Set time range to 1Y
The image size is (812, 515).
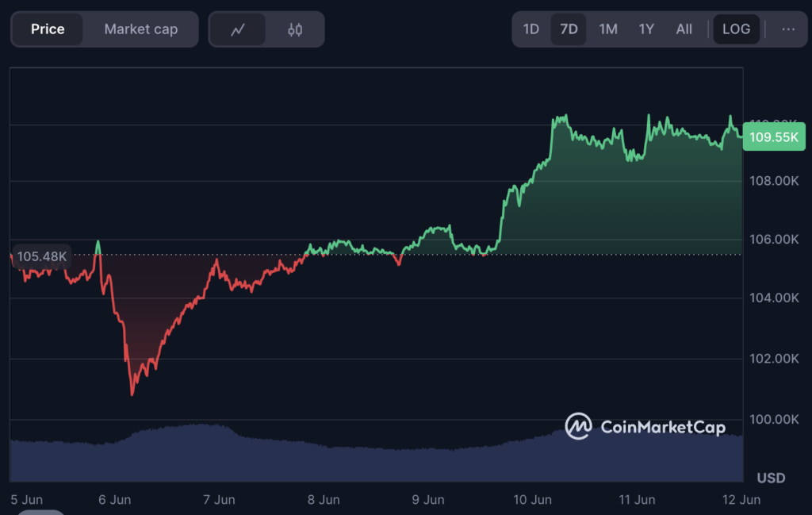[645, 29]
